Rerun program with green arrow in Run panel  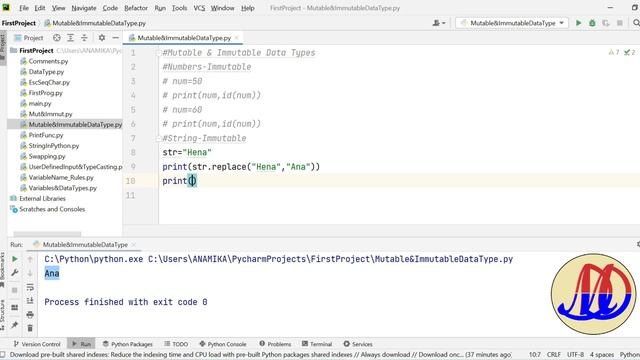(15, 259)
